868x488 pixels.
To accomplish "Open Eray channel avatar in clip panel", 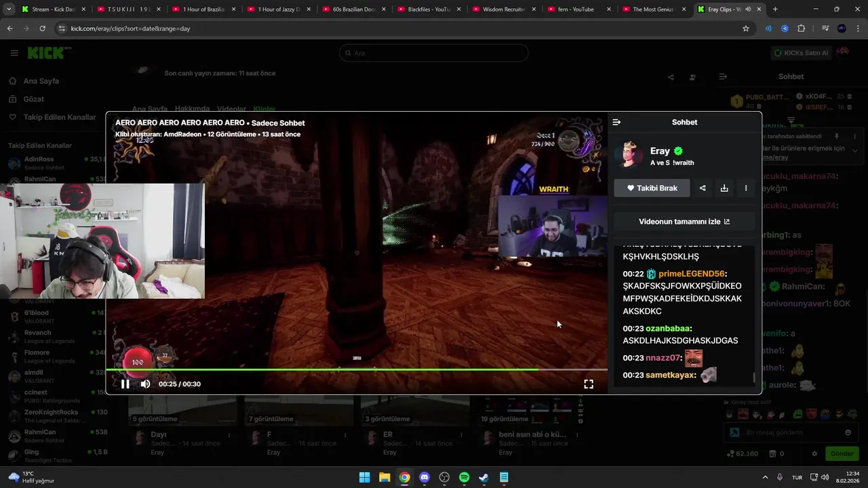I will click(629, 155).
